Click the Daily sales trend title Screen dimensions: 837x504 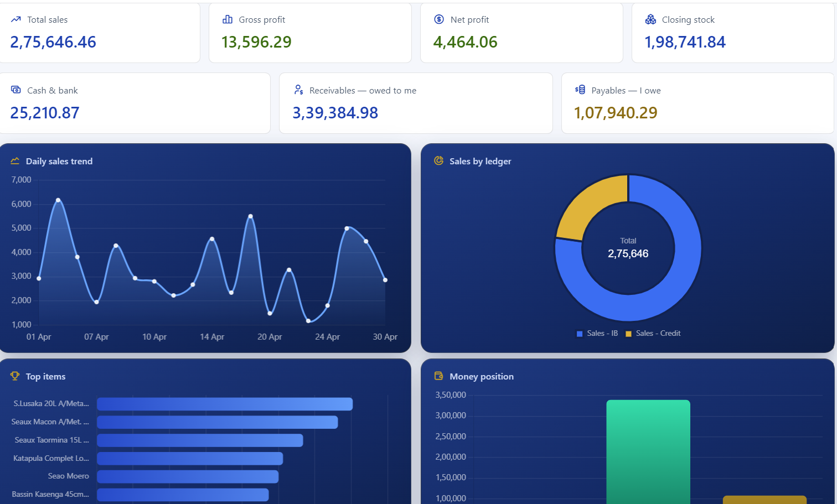point(59,162)
